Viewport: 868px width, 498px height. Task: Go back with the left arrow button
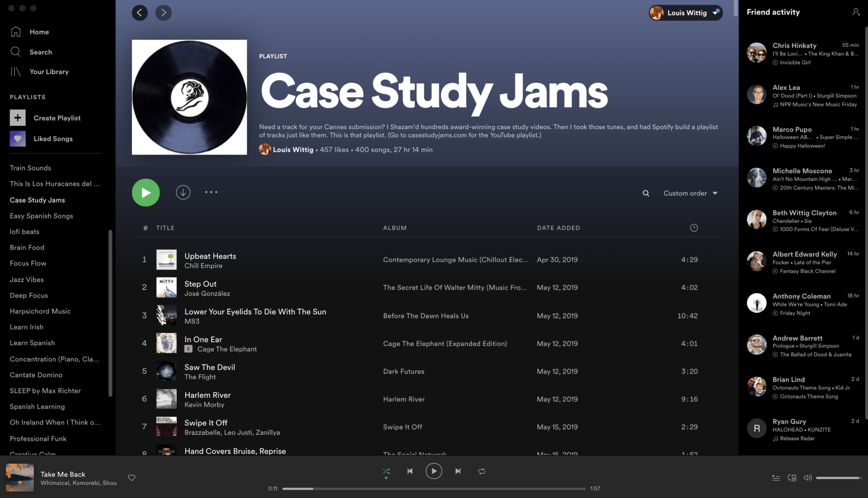pyautogui.click(x=140, y=12)
